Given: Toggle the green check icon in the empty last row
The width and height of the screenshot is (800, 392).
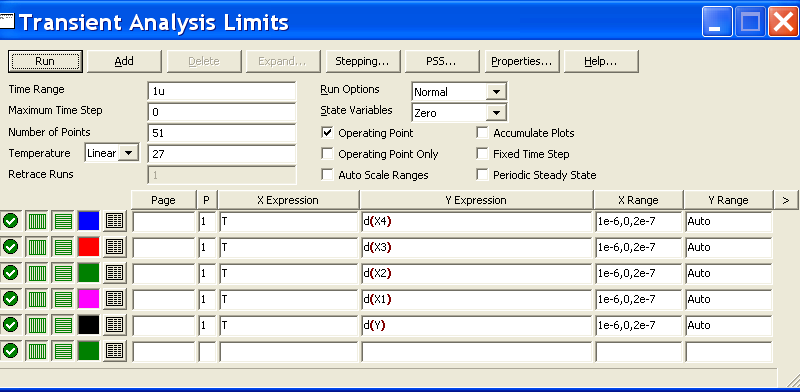Looking at the screenshot, I should pyautogui.click(x=10, y=351).
